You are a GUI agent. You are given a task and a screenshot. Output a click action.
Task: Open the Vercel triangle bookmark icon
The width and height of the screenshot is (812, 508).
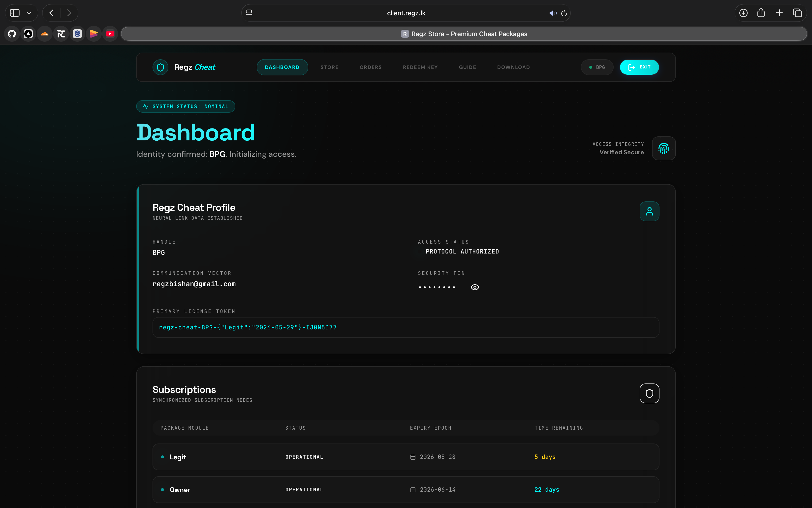(28, 34)
